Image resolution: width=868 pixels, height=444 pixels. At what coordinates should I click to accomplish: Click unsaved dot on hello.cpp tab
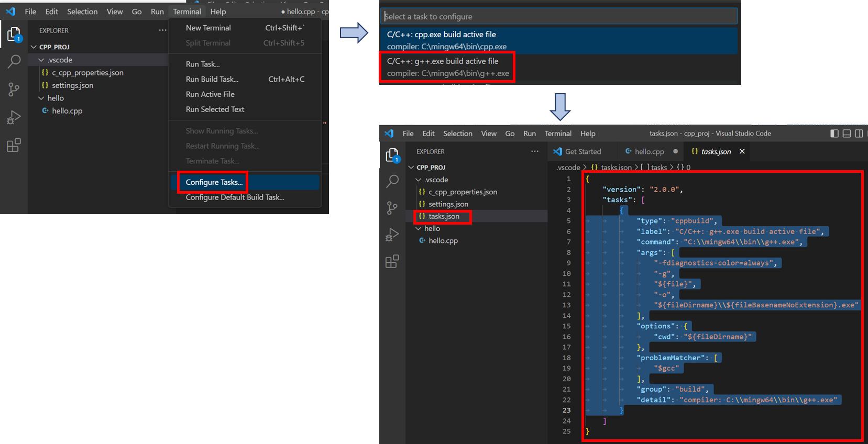point(675,151)
